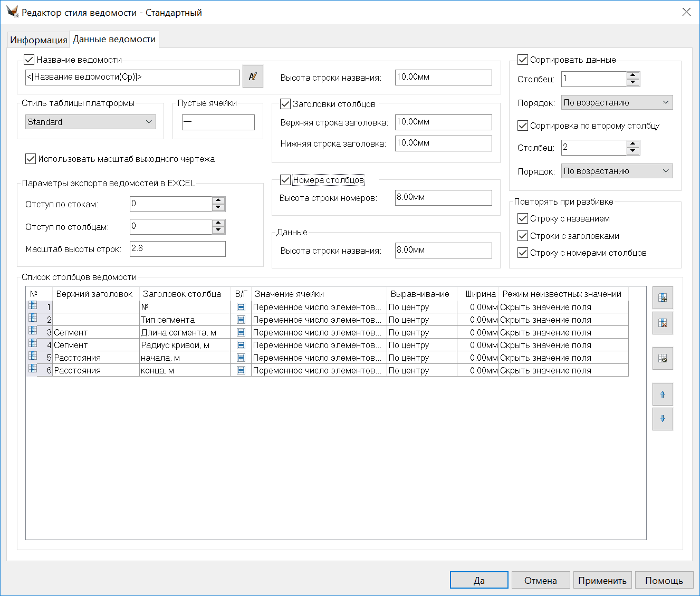Viewport: 700px width, 596px height.
Task: Move selected column down with arrow
Action: point(663,419)
